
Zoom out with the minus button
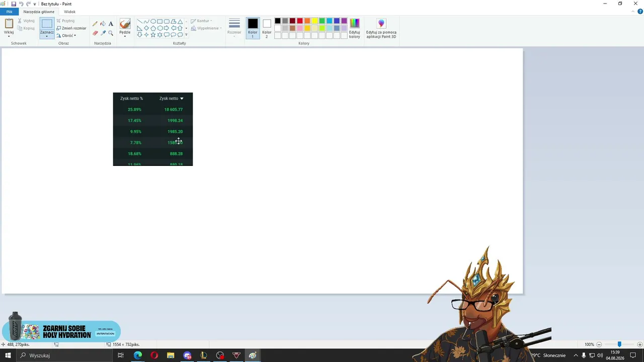(599, 344)
